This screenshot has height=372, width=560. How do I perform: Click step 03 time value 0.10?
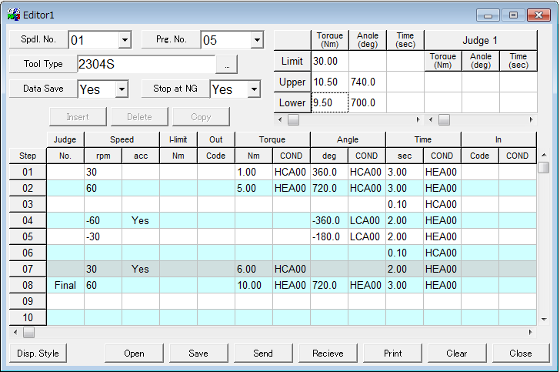click(x=405, y=204)
